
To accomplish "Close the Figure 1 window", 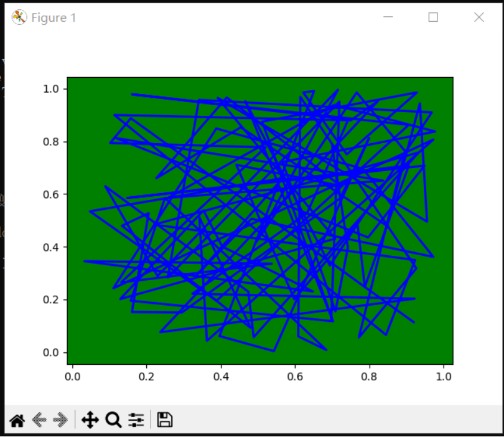I will pyautogui.click(x=479, y=17).
